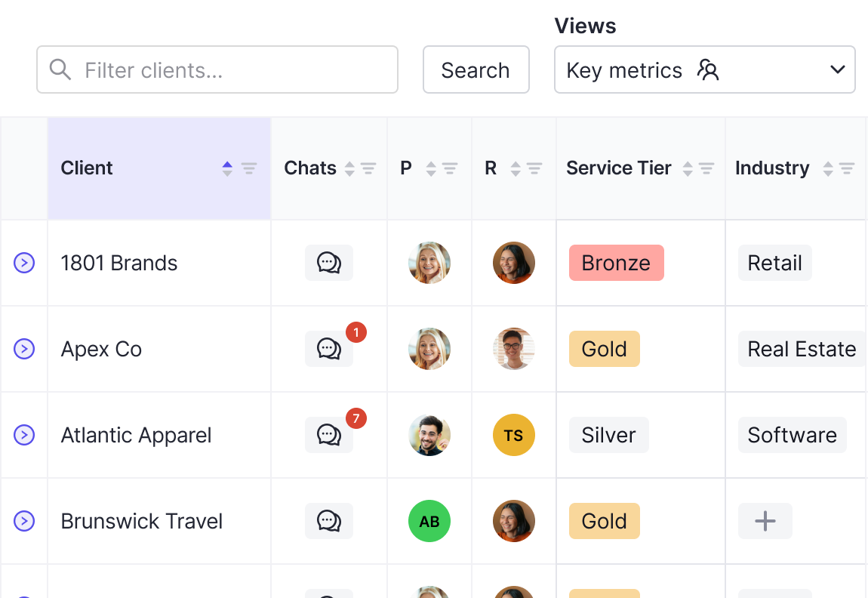
Task: Click the Bronze service tier tag
Action: tap(616, 263)
